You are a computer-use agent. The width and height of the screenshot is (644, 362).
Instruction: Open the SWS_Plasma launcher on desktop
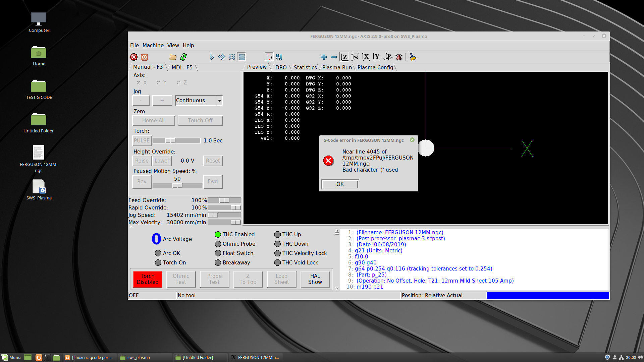39,190
